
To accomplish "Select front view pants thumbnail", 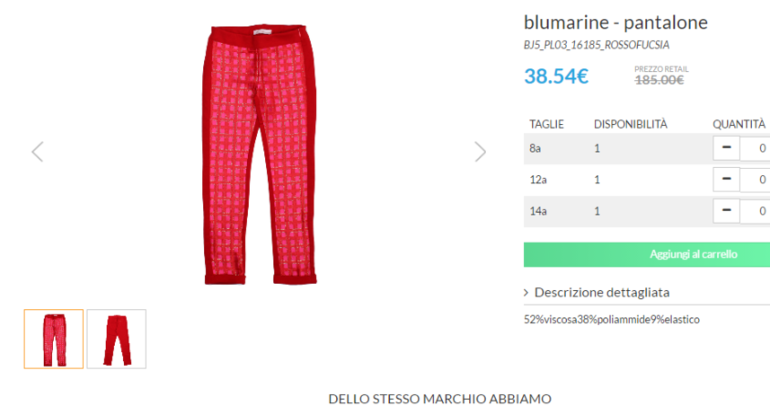I will (54, 339).
